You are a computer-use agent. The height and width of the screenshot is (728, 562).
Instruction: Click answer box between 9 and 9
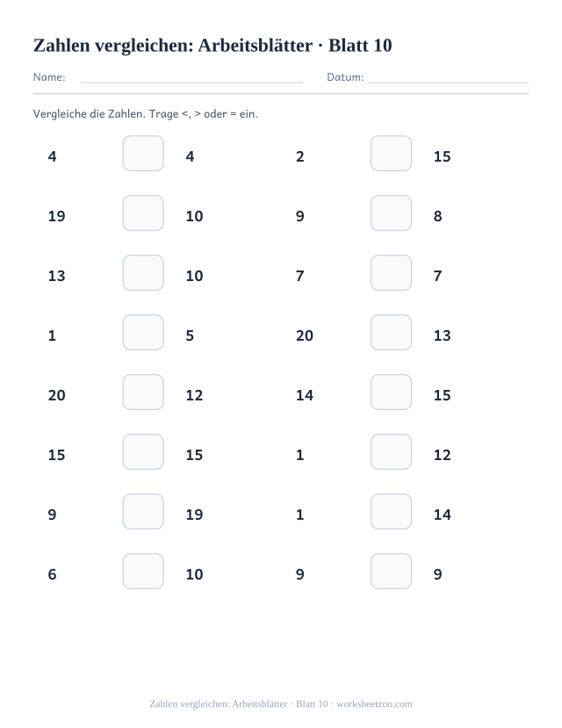click(392, 571)
